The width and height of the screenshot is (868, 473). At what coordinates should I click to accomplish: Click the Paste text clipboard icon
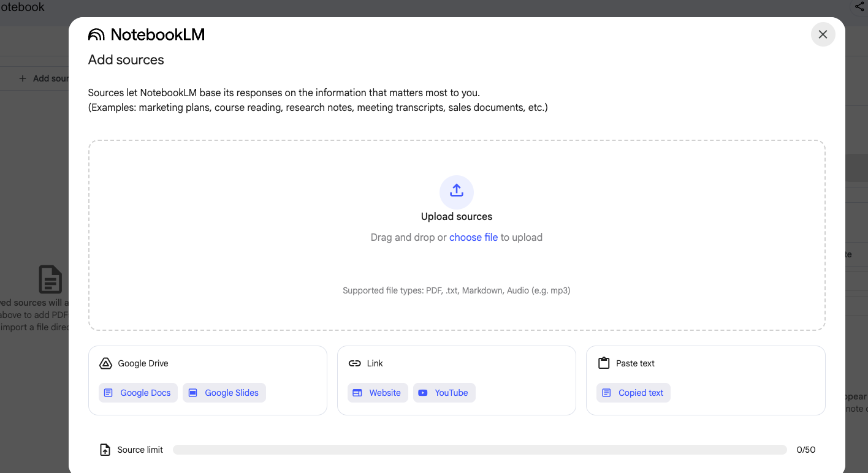604,363
